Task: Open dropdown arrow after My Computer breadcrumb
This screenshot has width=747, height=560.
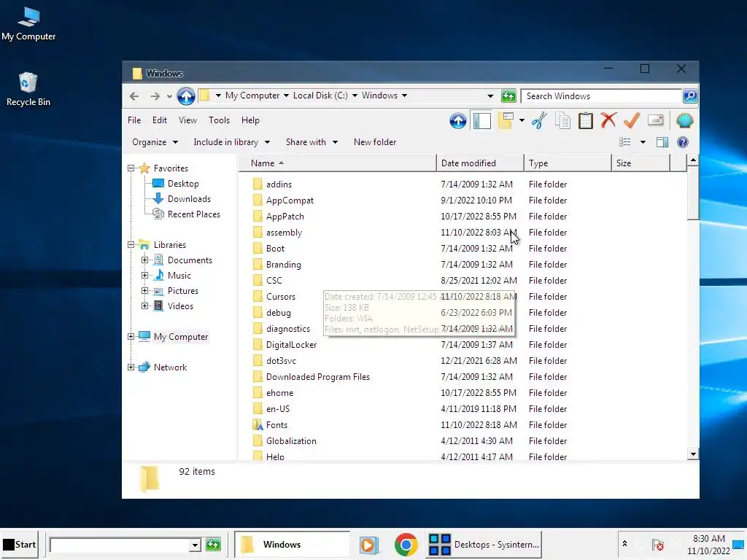Action: pos(286,96)
